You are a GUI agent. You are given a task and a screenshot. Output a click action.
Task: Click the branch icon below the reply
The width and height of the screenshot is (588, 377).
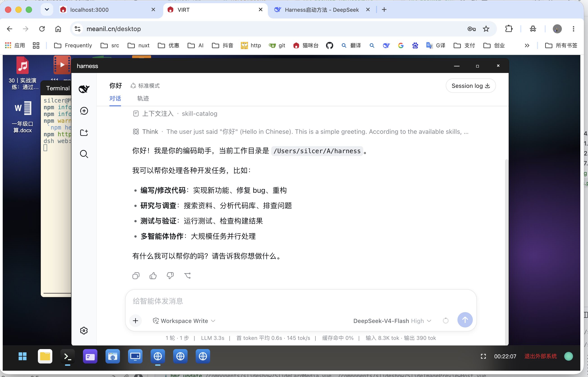point(187,276)
